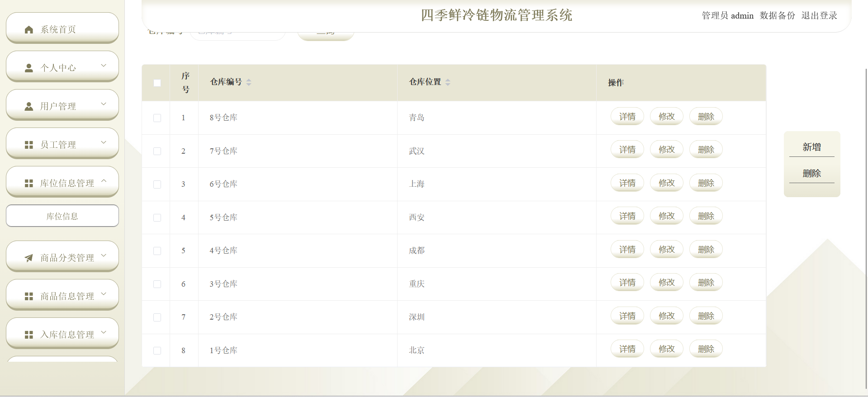Expand the 商品信息管理 chevron
Image resolution: width=868 pixels, height=397 pixels.
[x=104, y=294]
